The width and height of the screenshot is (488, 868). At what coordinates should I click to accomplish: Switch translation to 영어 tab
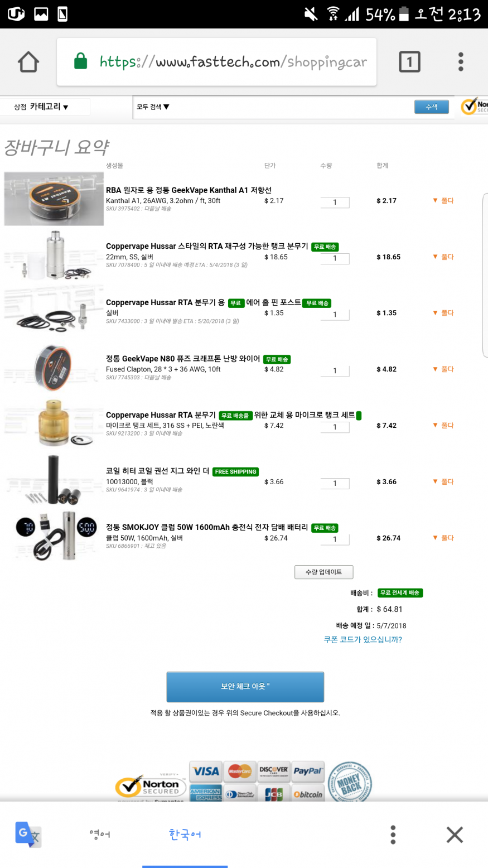(100, 835)
